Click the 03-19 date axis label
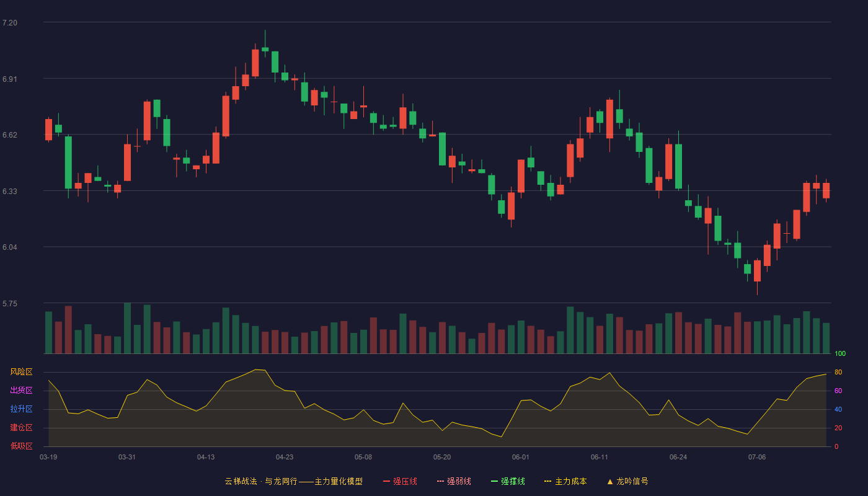This screenshot has height=496, width=868. [48, 457]
